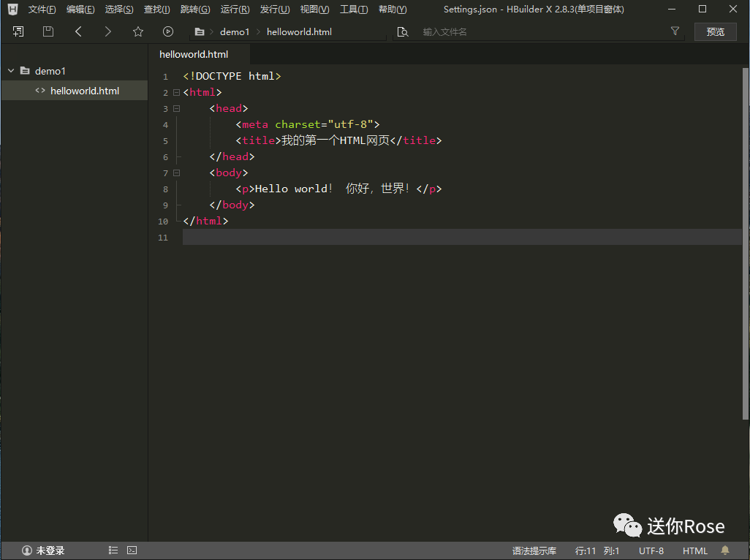Navigate forward with the right arrow icon
The width and height of the screenshot is (750, 560).
(x=108, y=31)
